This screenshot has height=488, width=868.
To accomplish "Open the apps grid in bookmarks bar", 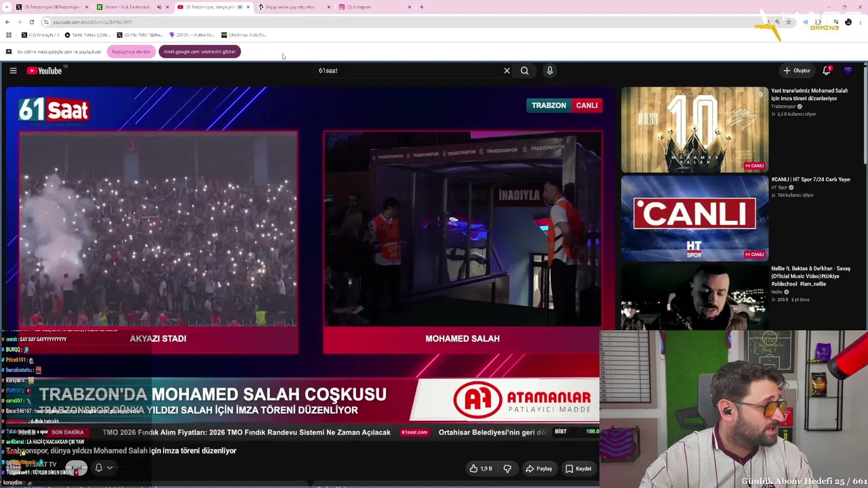I will (x=8, y=35).
